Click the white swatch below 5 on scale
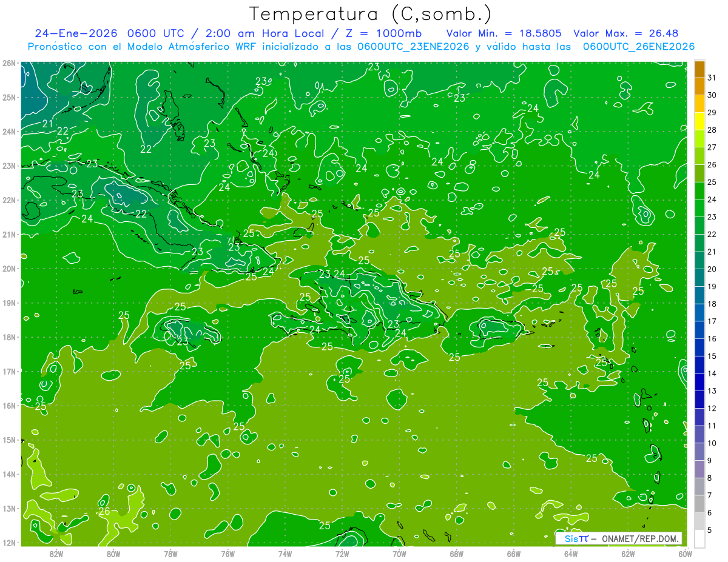 pos(699,538)
